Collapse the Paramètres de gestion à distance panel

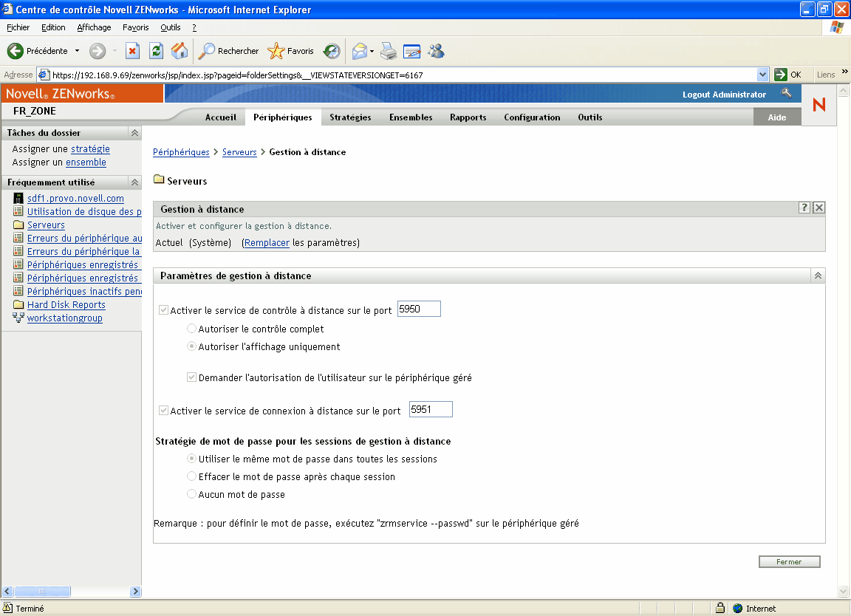817,275
